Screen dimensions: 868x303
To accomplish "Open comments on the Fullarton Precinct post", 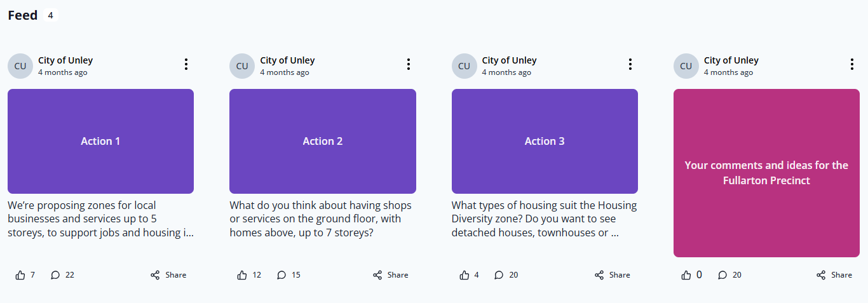I will [722, 275].
